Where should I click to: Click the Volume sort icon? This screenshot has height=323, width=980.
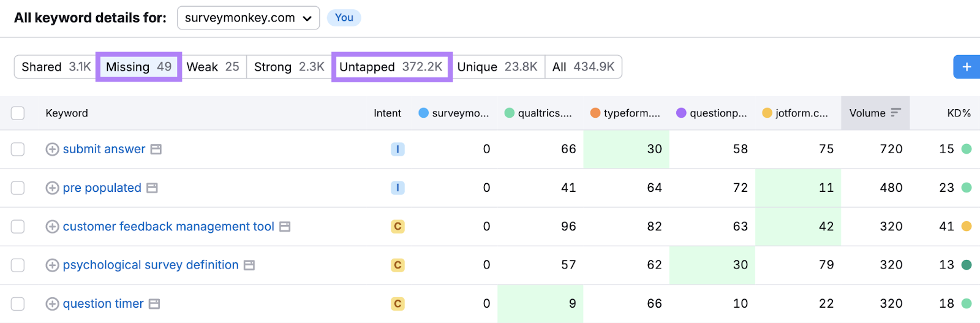pos(896,113)
